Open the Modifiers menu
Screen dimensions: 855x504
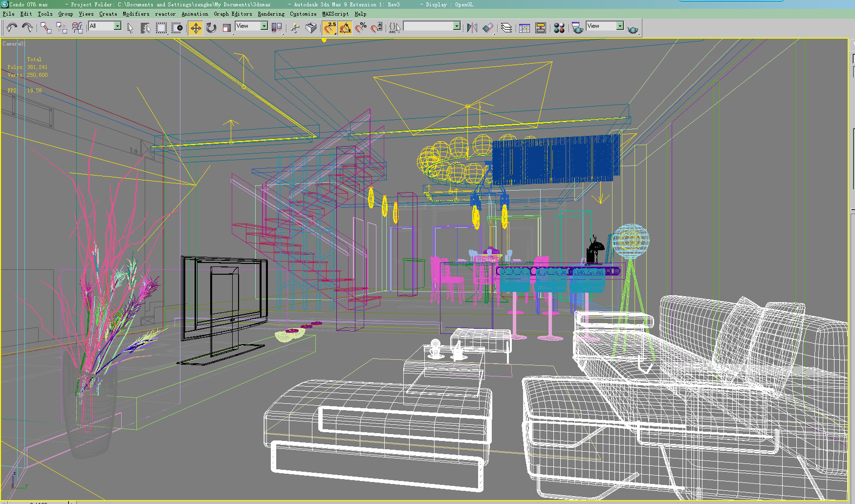click(136, 14)
